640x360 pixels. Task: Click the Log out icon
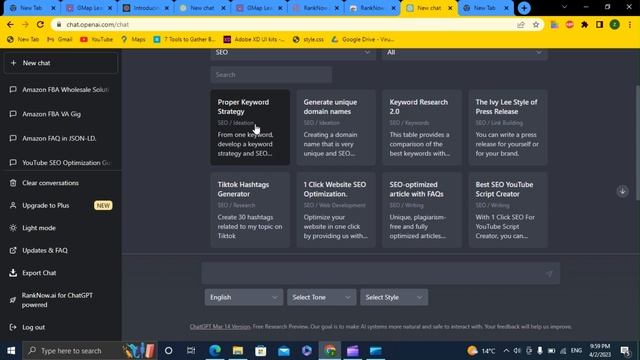[13, 327]
